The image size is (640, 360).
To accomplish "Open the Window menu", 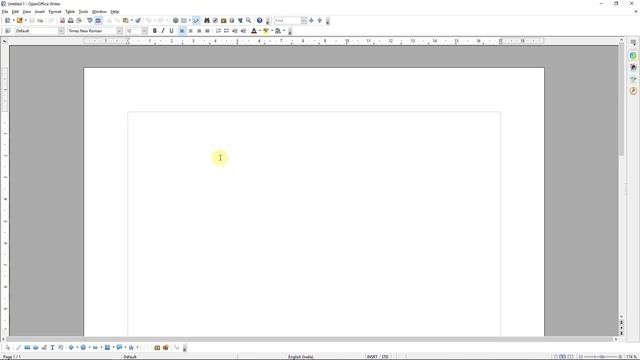I will tap(99, 12).
